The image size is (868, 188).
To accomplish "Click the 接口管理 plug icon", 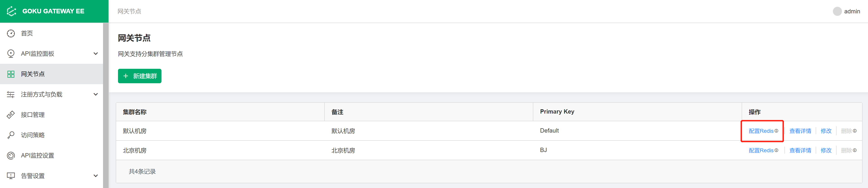I will click(x=11, y=115).
